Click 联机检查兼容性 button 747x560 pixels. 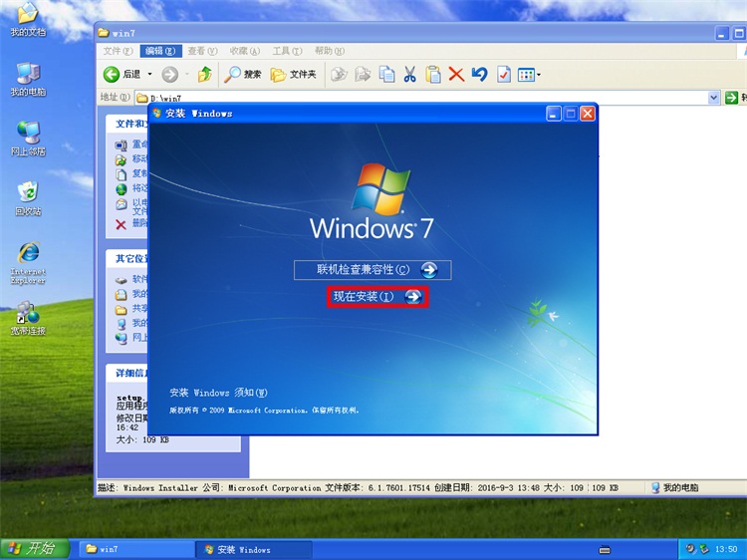coord(373,270)
